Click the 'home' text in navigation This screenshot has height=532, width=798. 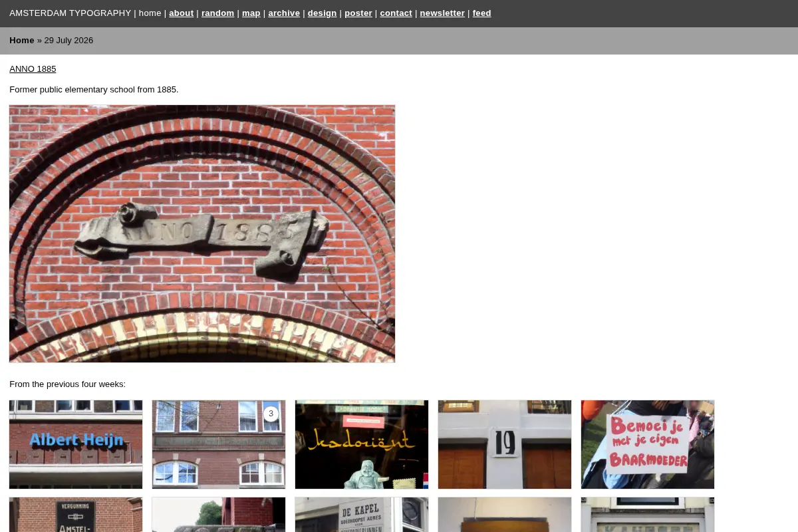(150, 13)
